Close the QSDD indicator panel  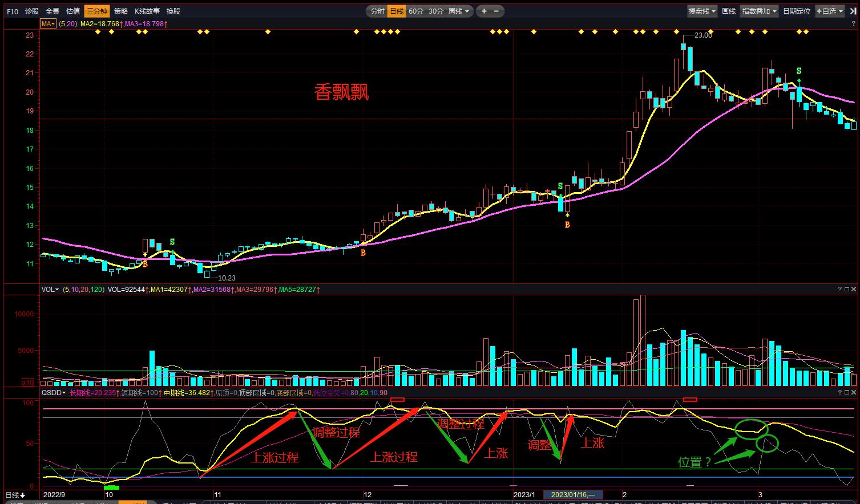(x=854, y=392)
